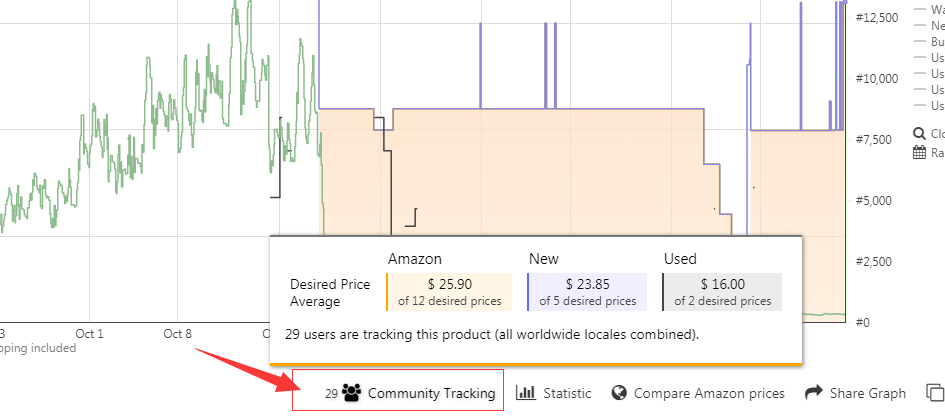Click the globe icon for price comparison
This screenshot has height=419, width=945.
point(618,393)
